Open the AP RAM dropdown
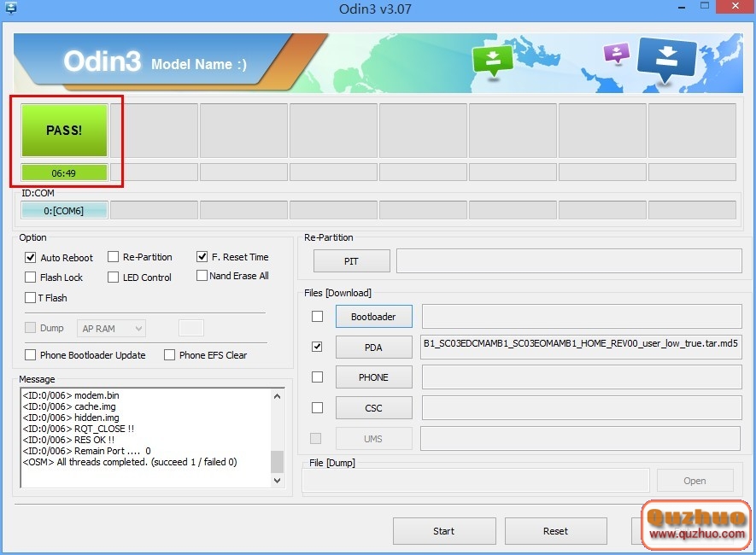The width and height of the screenshot is (756, 555). (111, 329)
